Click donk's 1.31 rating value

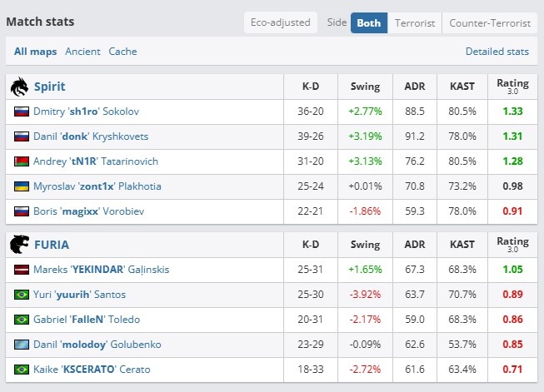click(x=513, y=136)
